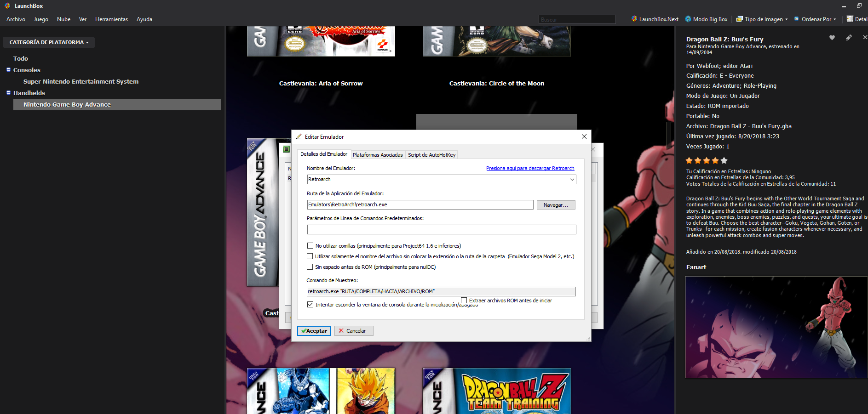This screenshot has width=868, height=414.
Task: Click the green chip icon of the background dialog
Action: [x=286, y=149]
